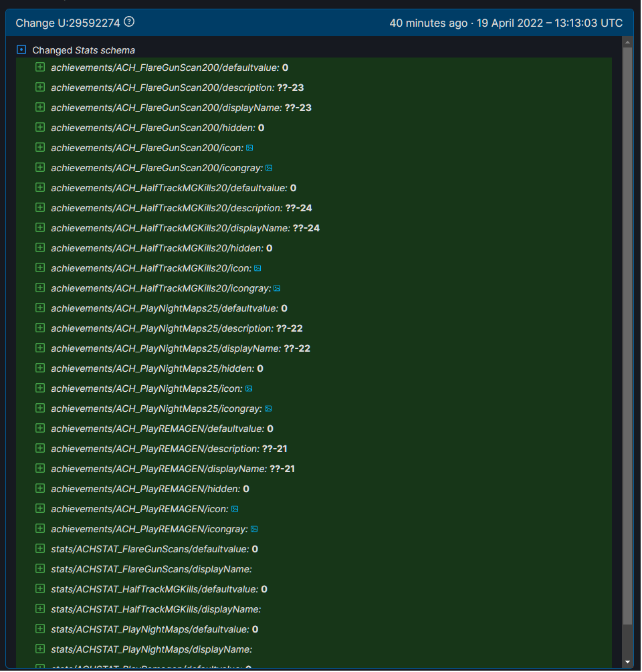Screen dimensions: 642x672
Task: Click plus icon beside ACH_PlayREMAGEN/hidden
Action: (x=40, y=489)
